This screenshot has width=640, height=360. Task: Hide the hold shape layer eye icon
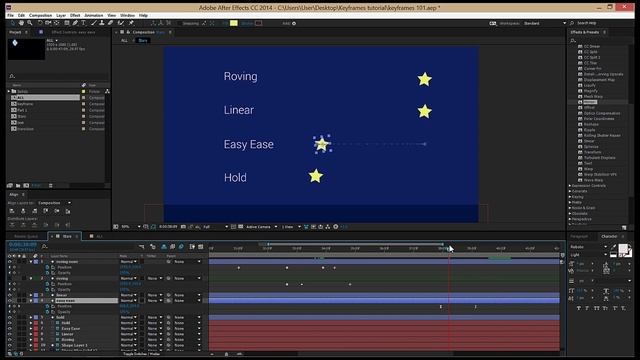(9, 317)
